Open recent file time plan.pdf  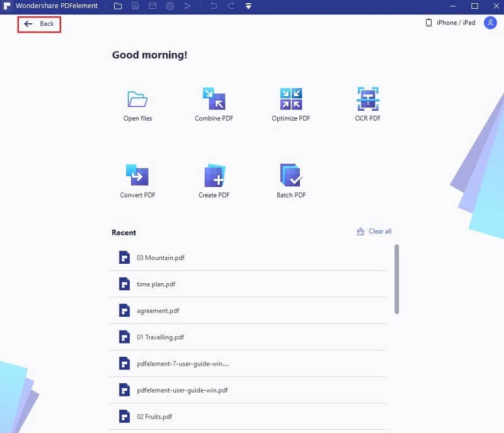[x=248, y=284]
